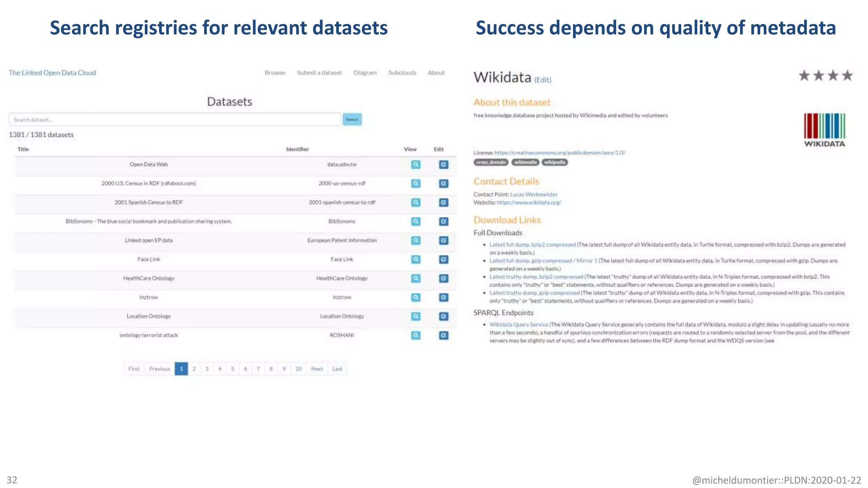Screen dimensions: 868x488
Task: Go to Next page of datasets
Action: (x=317, y=369)
